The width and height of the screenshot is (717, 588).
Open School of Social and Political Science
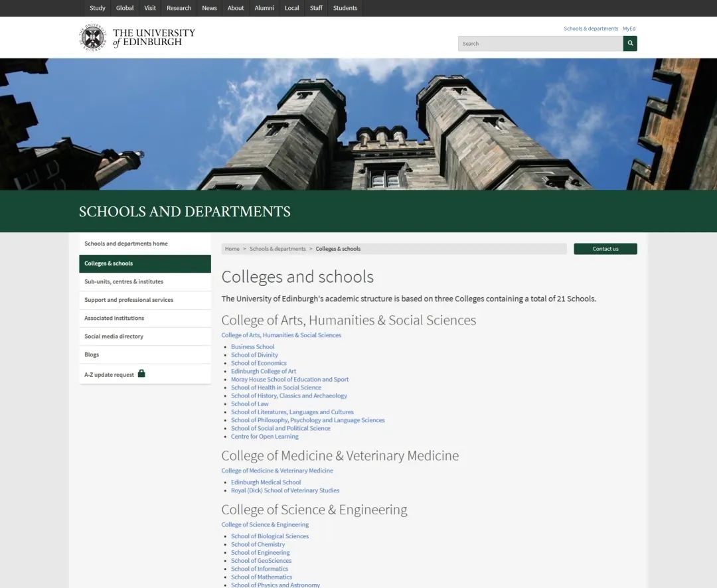pos(281,429)
